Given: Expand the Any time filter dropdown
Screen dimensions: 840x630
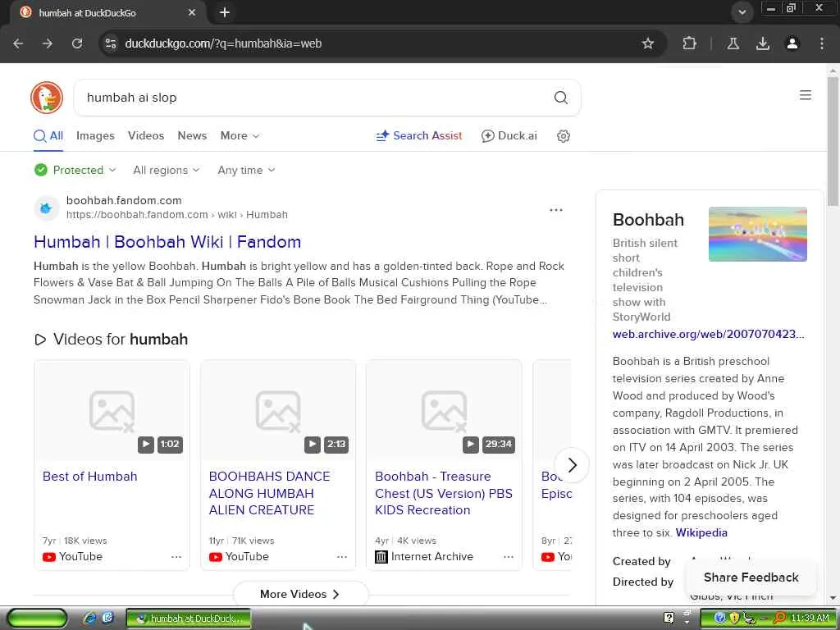Looking at the screenshot, I should point(246,170).
